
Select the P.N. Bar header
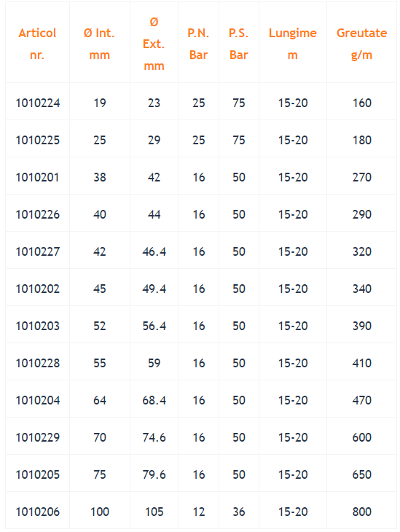click(x=198, y=44)
